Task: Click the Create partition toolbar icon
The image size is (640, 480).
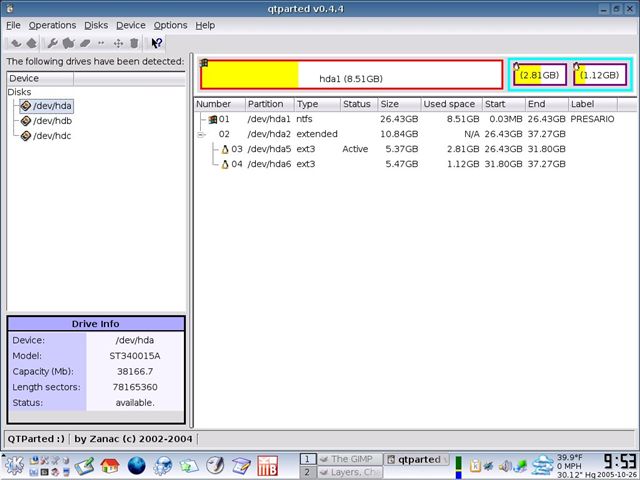Action: [x=69, y=43]
